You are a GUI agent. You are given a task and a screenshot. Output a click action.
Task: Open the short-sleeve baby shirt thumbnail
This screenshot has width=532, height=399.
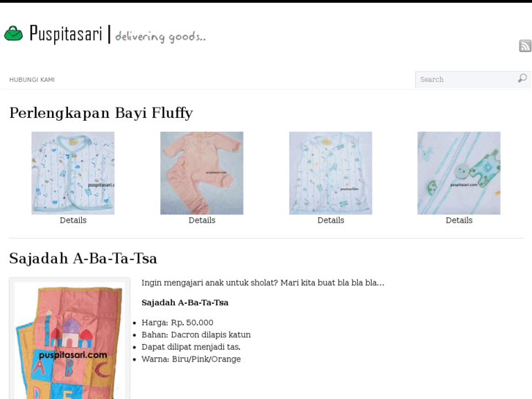coord(73,174)
